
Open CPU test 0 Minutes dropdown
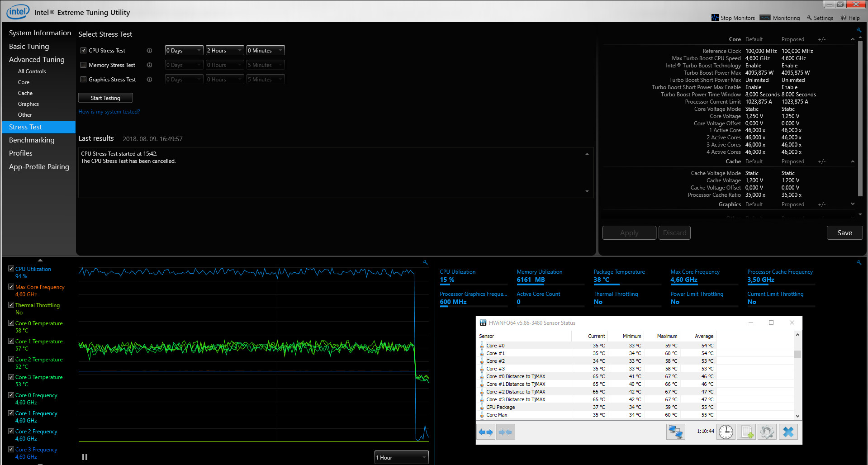point(266,51)
